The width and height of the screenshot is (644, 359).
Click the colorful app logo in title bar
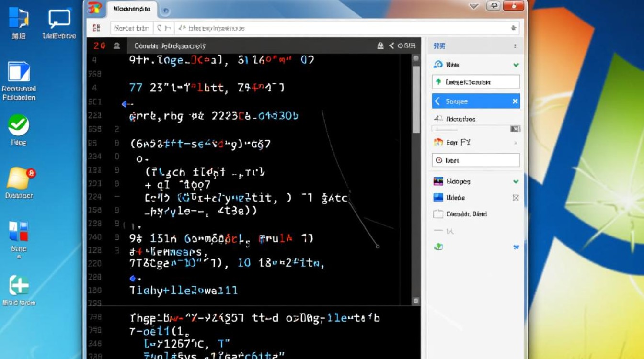click(x=95, y=8)
